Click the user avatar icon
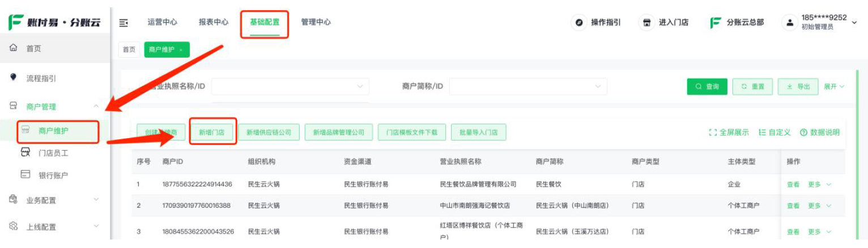868x248 pixels. click(789, 23)
